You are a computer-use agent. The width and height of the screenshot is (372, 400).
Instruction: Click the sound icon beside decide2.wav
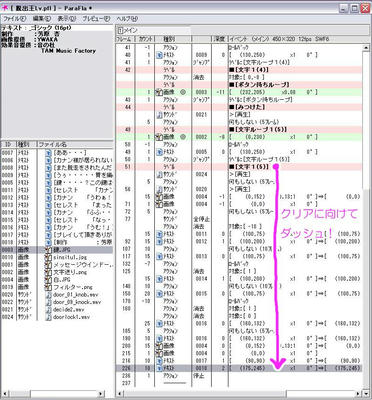pyautogui.click(x=48, y=310)
